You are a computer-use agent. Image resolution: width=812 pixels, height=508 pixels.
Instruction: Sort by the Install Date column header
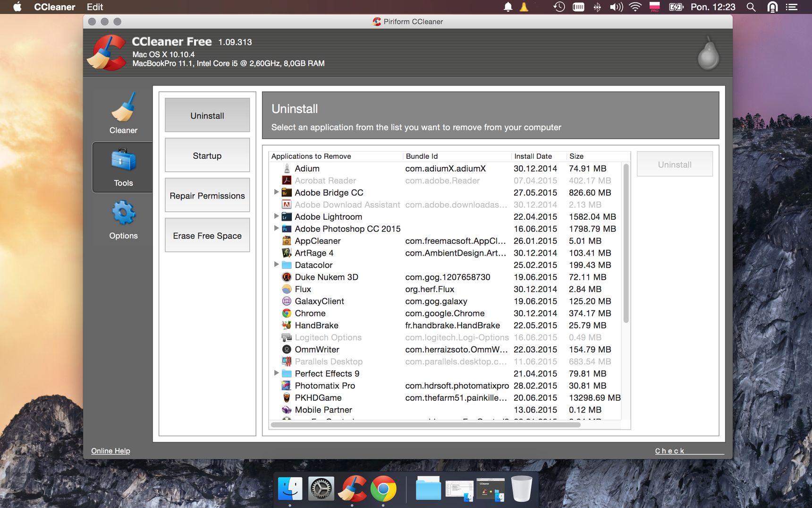[539, 156]
